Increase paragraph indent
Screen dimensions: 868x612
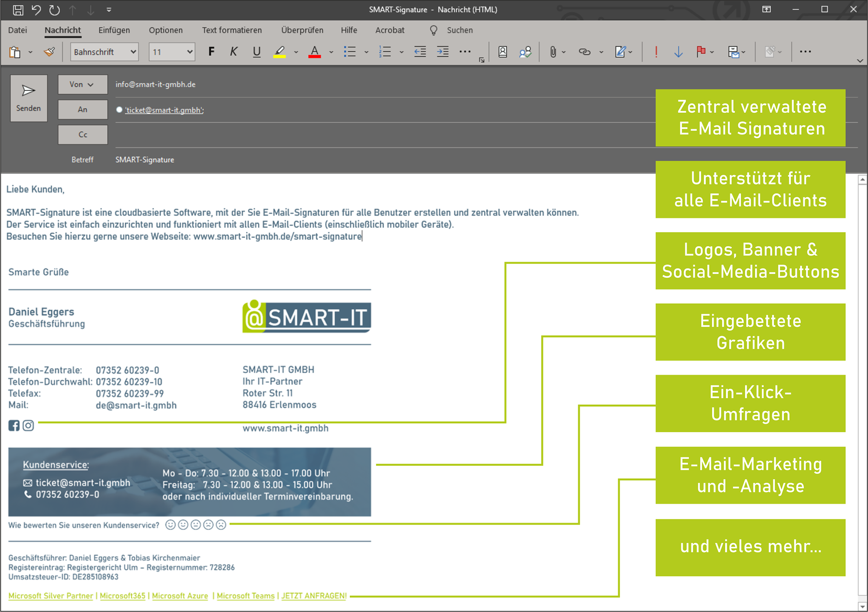click(443, 52)
